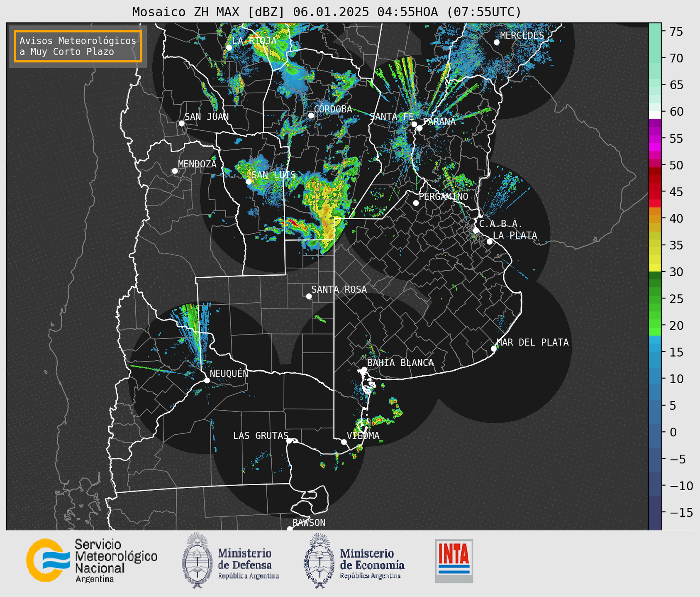The height and width of the screenshot is (597, 700).
Task: Click the VIEDMA city marker dot
Action: click(344, 442)
